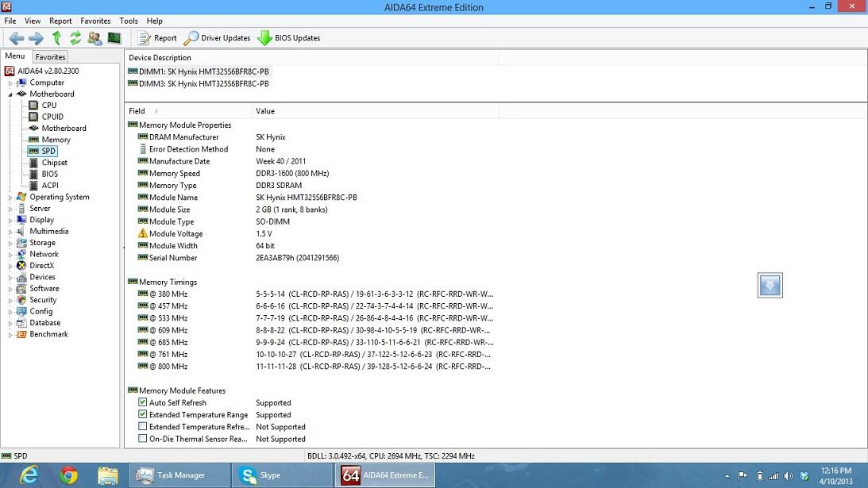Image resolution: width=868 pixels, height=488 pixels.
Task: Expand the Multimedia tree node
Action: pyautogui.click(x=10, y=232)
